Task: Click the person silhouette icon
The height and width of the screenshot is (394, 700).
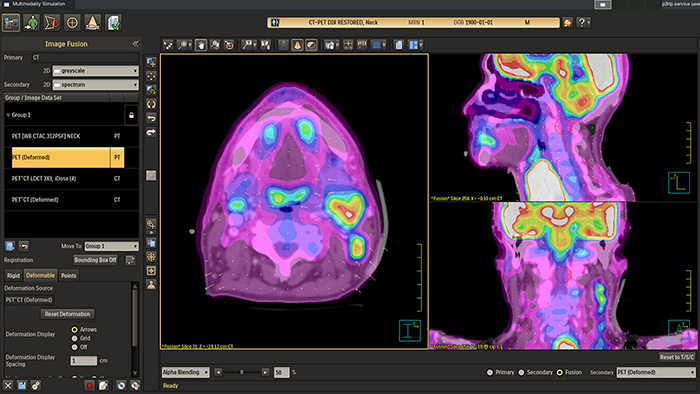Action: (x=151, y=285)
